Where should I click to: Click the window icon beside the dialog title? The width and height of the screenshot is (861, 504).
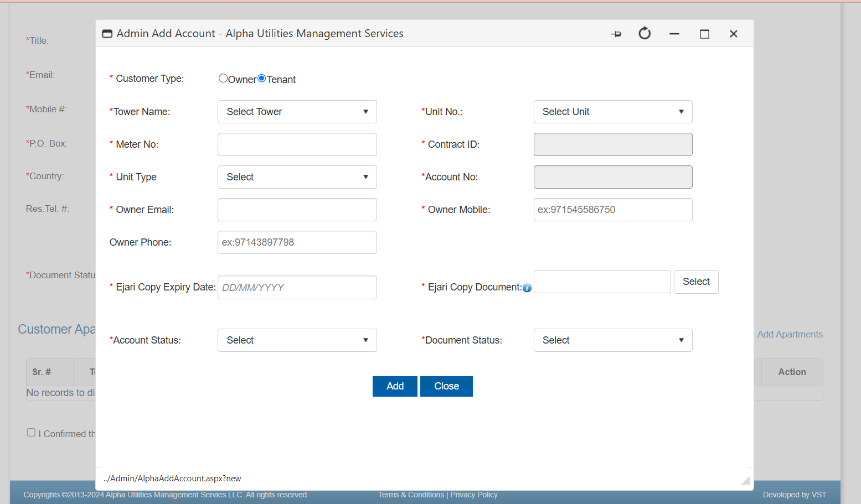[107, 34]
